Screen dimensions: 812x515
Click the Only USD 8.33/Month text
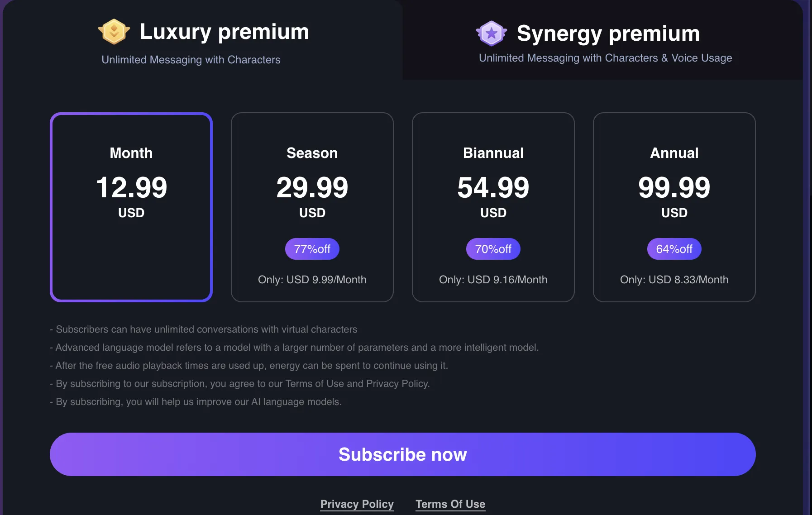[x=674, y=279]
